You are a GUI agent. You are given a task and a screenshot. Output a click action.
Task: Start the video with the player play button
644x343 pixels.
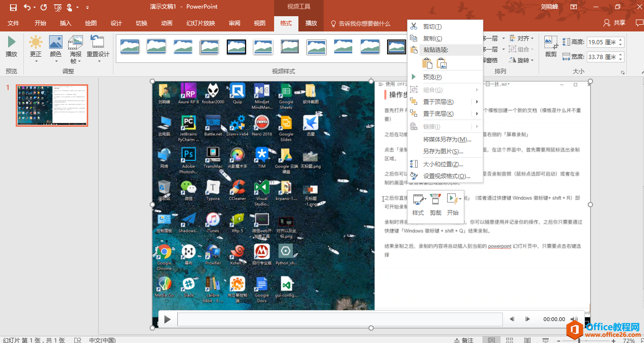click(x=167, y=319)
